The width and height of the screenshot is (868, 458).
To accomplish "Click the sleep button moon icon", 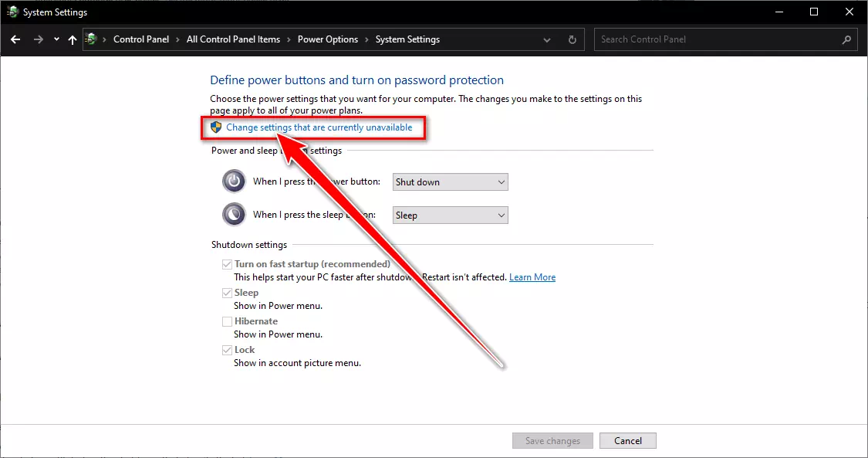I will click(x=233, y=214).
